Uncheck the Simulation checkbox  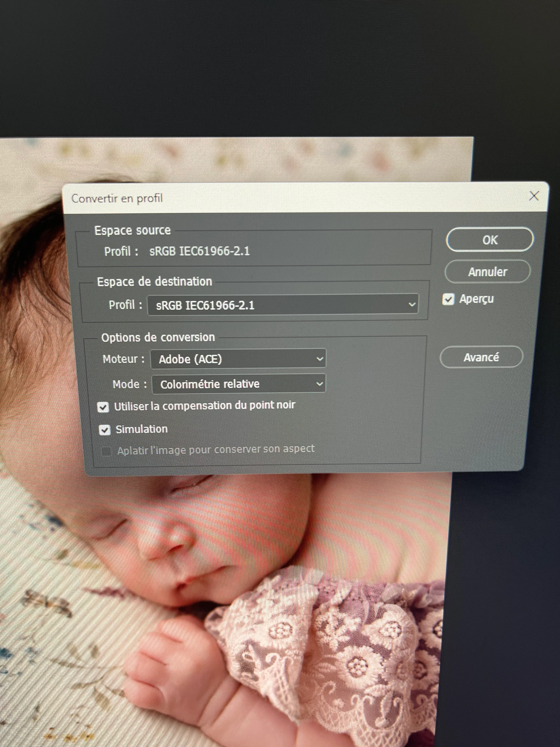pos(105,430)
